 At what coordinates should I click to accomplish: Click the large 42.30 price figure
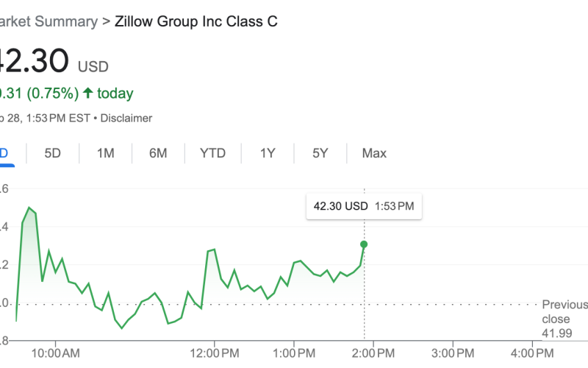[x=34, y=62]
